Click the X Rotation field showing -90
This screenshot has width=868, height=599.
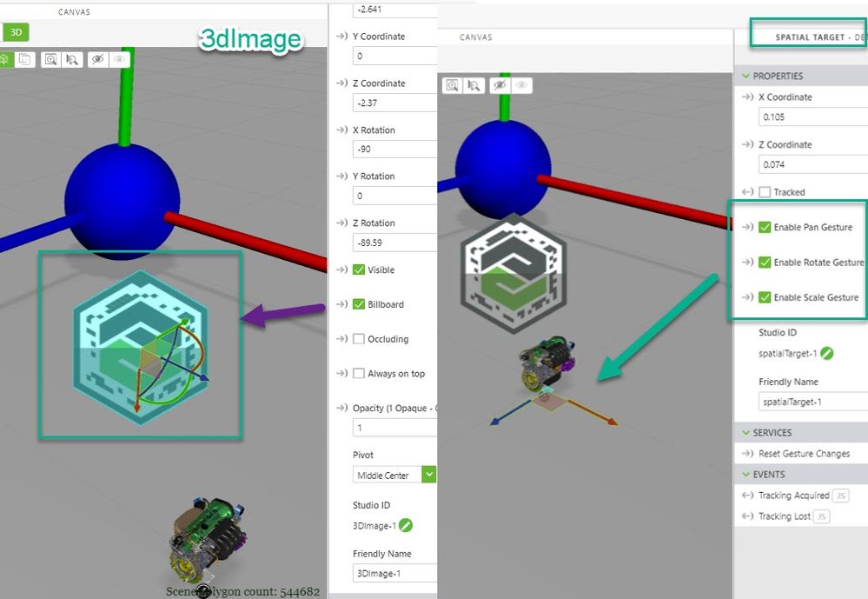394,149
